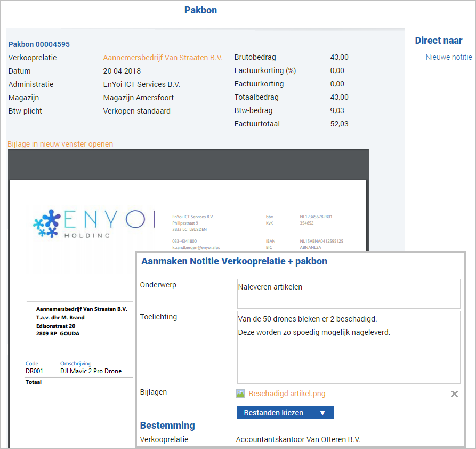Select DJI Mavic 2 Pro Drone description

[91, 371]
